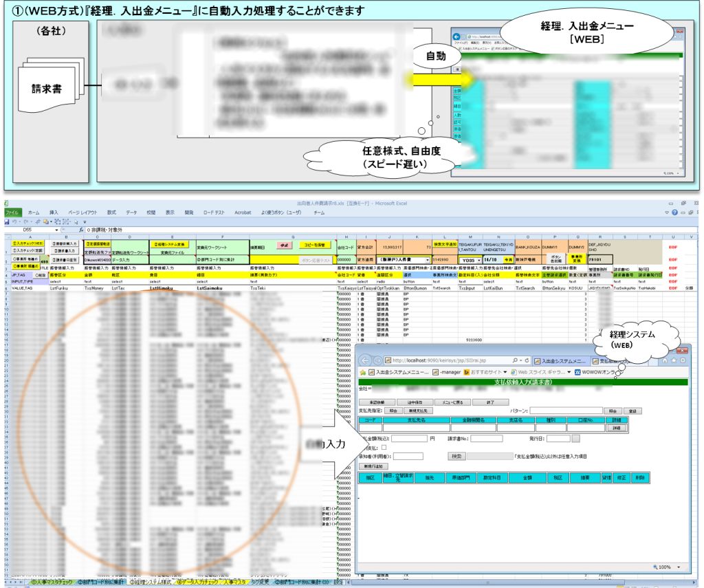The width and height of the screenshot is (704, 588).
Task: Switch to the 数式 ribbon tab
Action: point(111,213)
